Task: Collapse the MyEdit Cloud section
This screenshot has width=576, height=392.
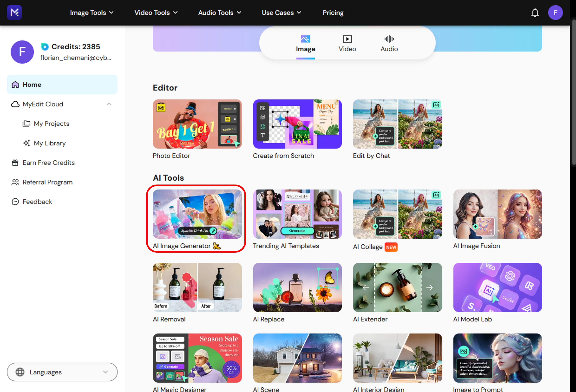Action: coord(109,104)
